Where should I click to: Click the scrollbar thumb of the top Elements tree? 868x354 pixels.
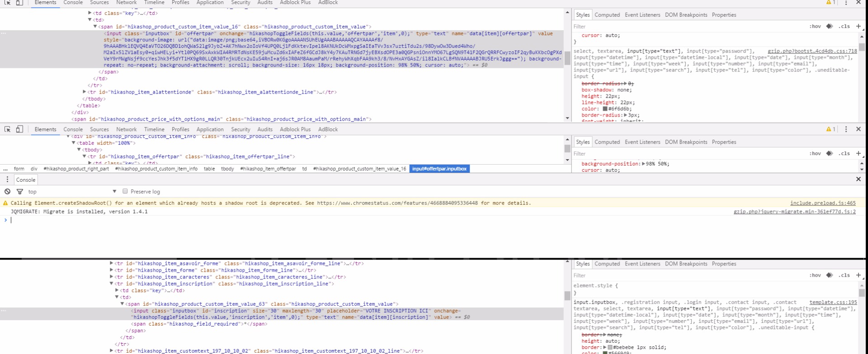(x=567, y=58)
